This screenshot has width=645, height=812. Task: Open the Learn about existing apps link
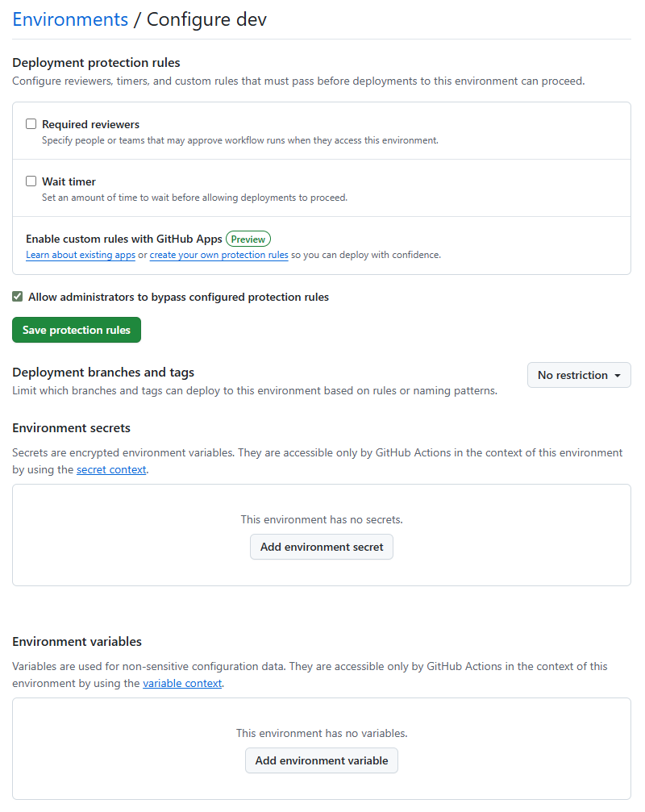(81, 255)
